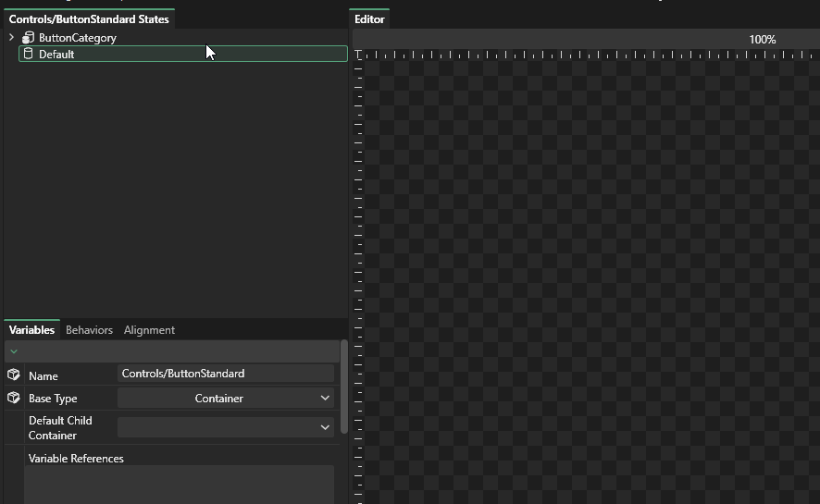Click the Name field containing Controls/ButtonStandard

coord(226,374)
